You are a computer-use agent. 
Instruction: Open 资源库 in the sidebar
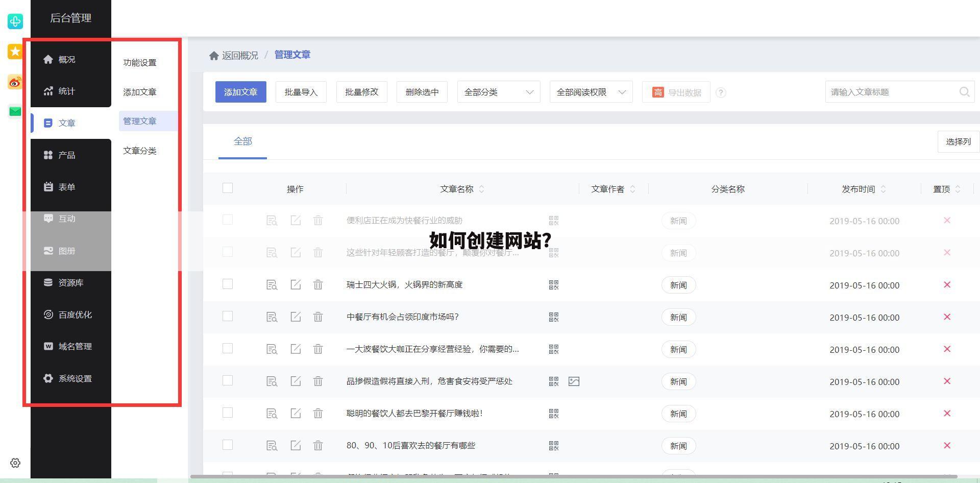click(71, 282)
